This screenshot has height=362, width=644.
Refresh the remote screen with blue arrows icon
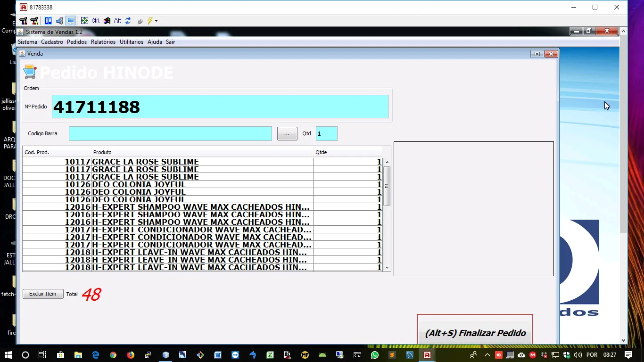[x=128, y=21]
